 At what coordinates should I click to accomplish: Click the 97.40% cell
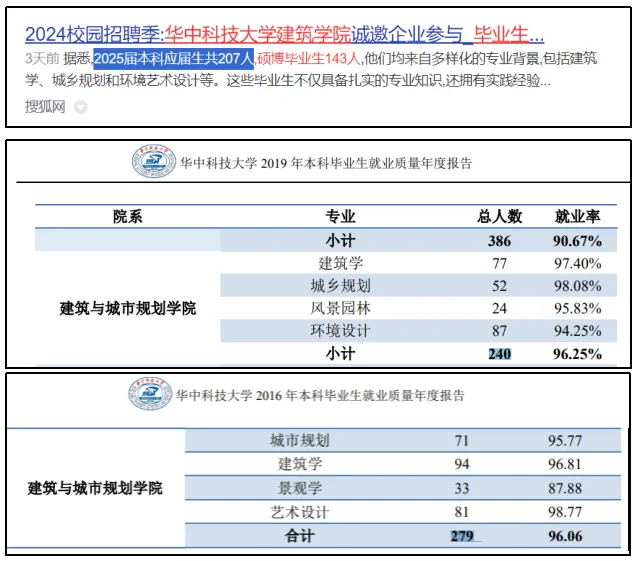(578, 264)
